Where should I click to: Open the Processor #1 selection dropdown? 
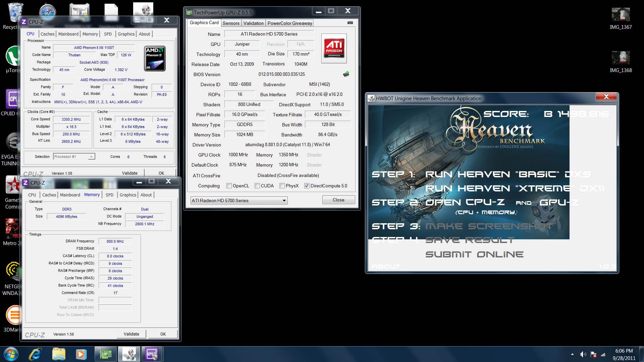pos(74,157)
